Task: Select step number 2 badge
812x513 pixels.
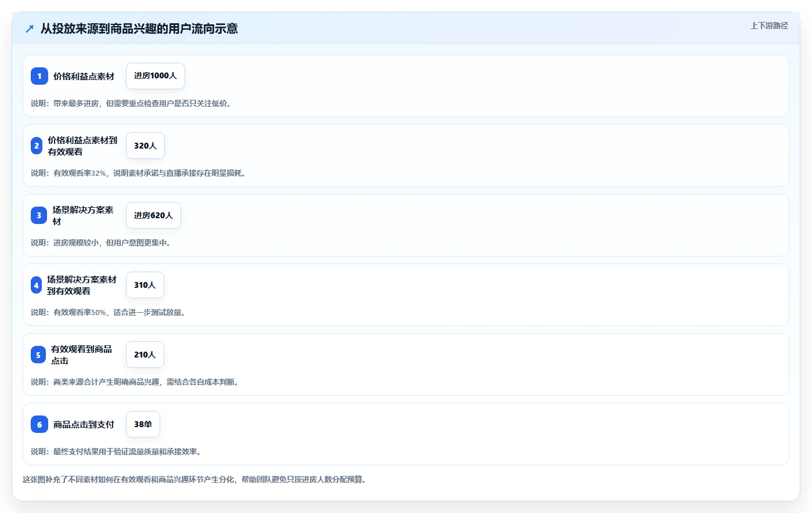Action: 37,146
